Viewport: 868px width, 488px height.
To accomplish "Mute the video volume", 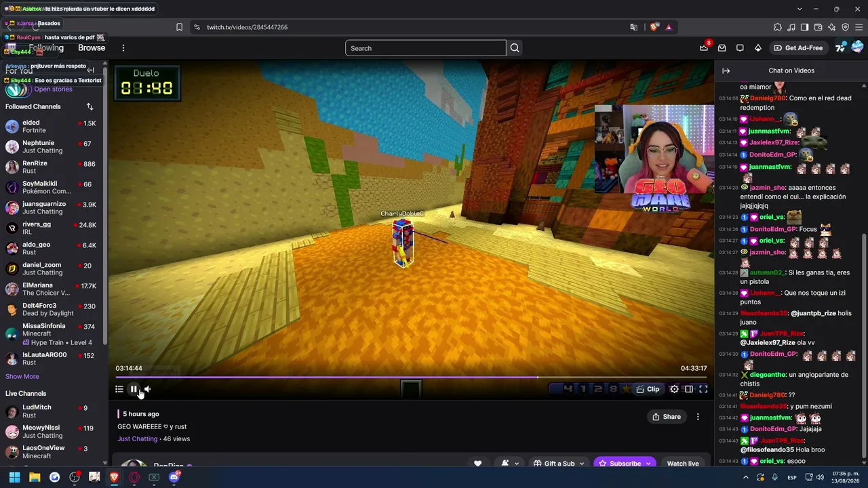I will 147,389.
